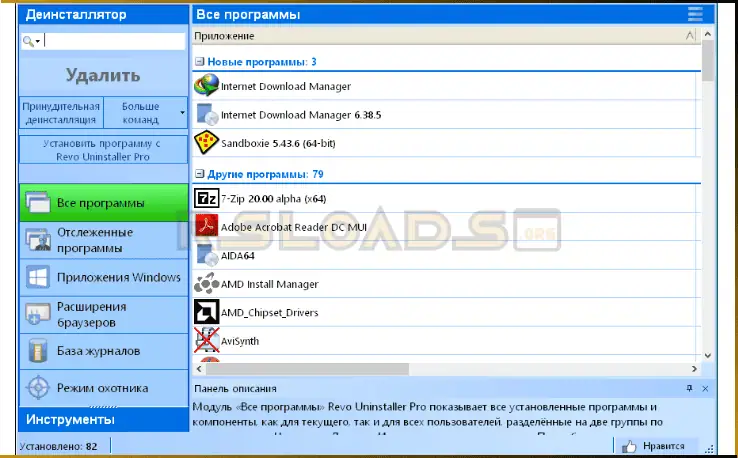Click the AMD_Chipset_Drivers black arrow icon

click(207, 312)
